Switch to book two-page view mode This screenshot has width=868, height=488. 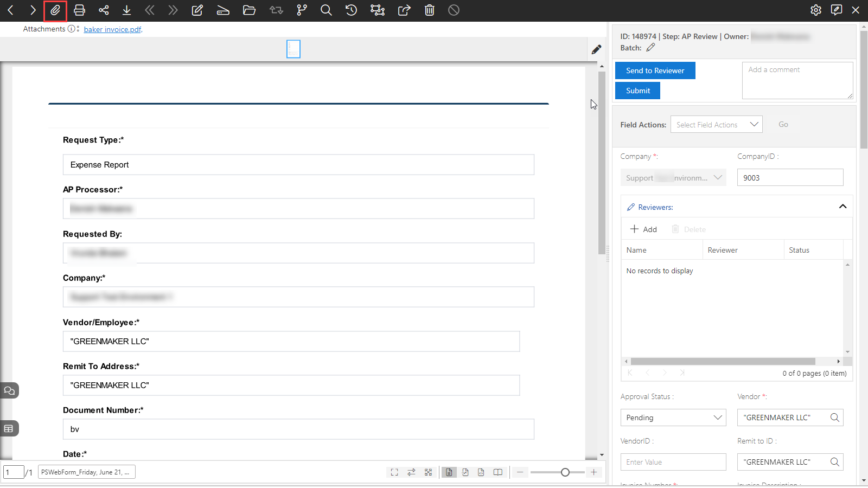click(x=497, y=472)
